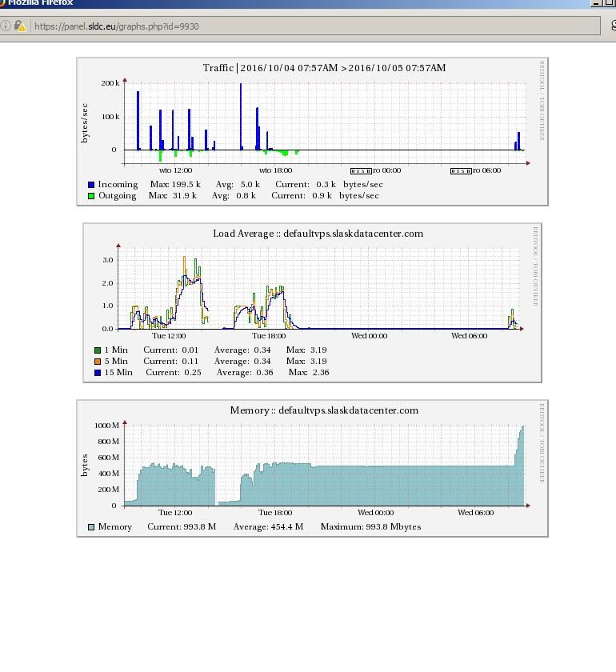The width and height of the screenshot is (616, 672).
Task: Click the '200 k' Traffic axis label
Action: pyautogui.click(x=110, y=83)
